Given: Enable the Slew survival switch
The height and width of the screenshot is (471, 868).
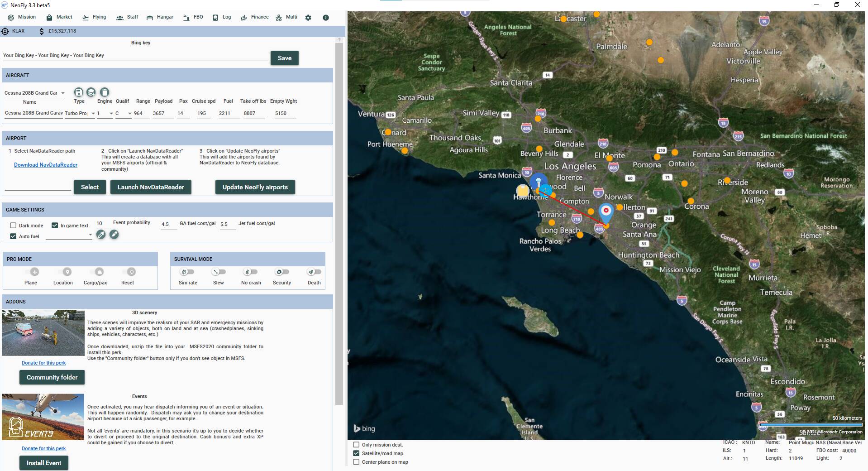Looking at the screenshot, I should 219,272.
